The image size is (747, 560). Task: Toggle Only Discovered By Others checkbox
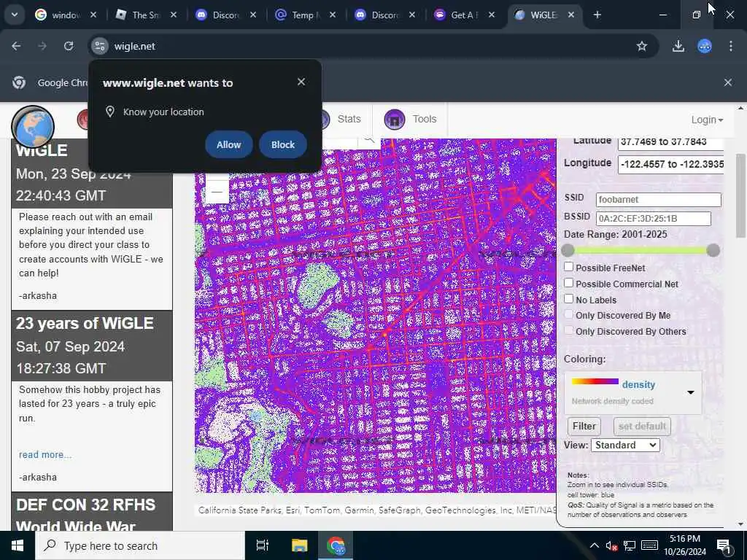tap(568, 330)
